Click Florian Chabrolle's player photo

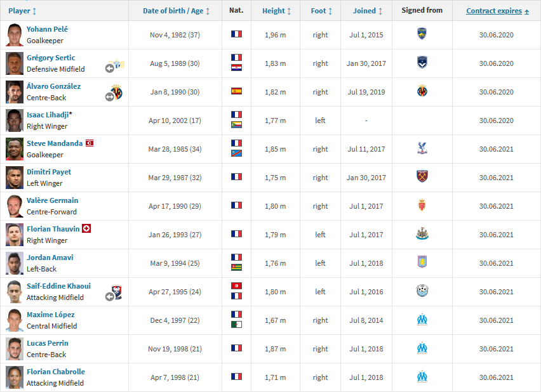[x=15, y=377]
